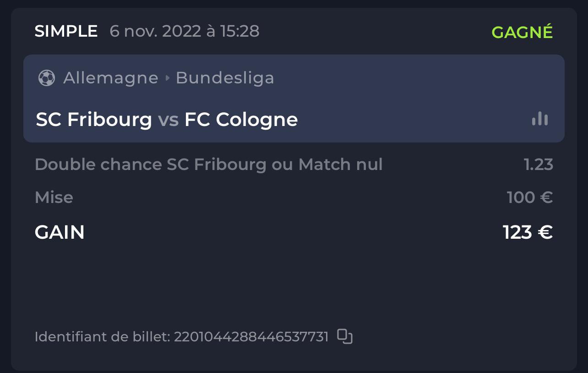
Task: Click the 100 € stake amount
Action: 530,197
